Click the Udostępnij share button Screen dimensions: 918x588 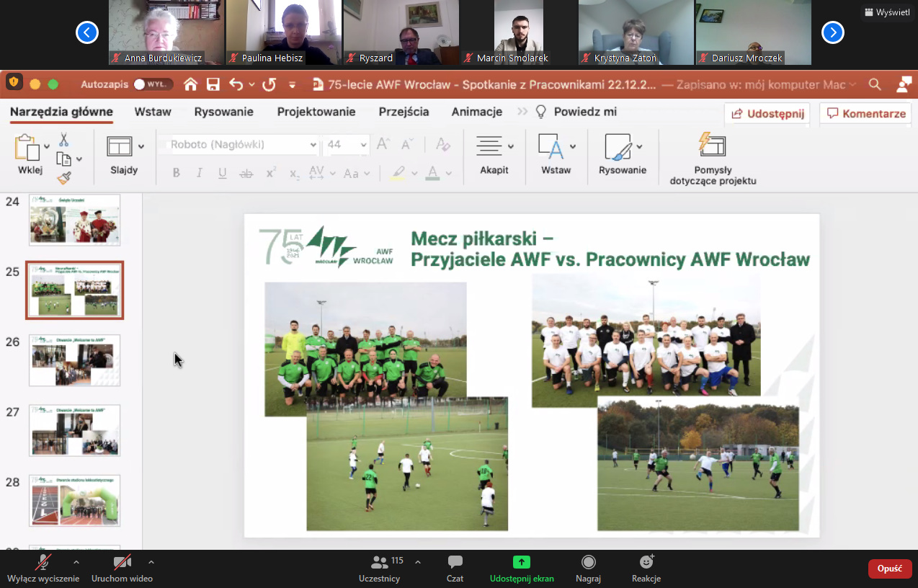767,113
